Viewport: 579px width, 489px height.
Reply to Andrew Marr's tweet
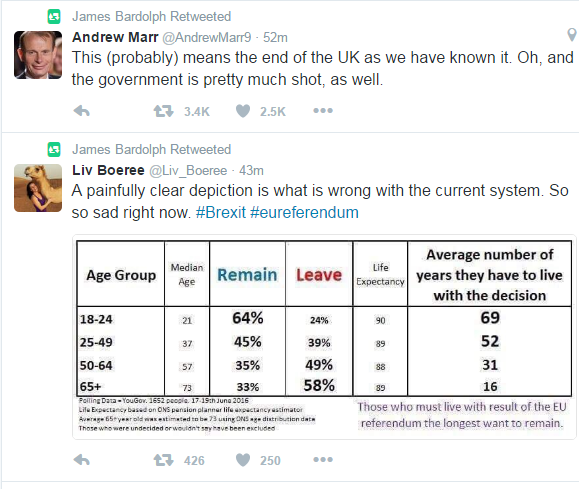pyautogui.click(x=82, y=111)
